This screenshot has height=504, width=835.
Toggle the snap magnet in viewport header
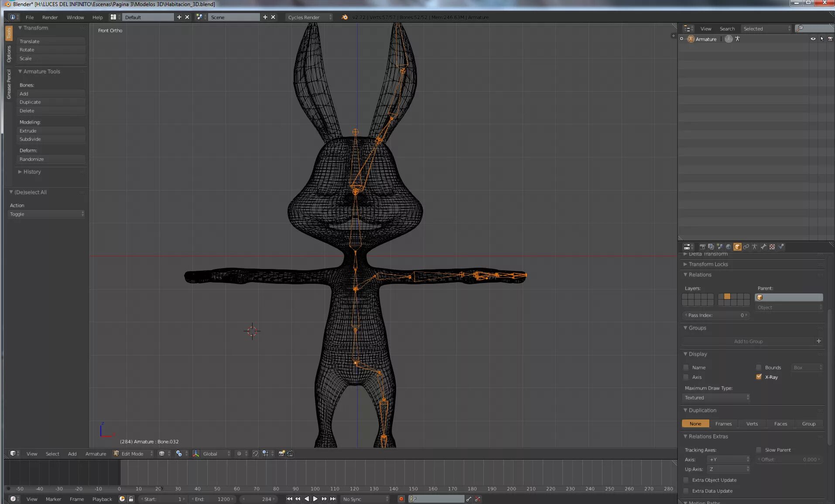(x=256, y=453)
